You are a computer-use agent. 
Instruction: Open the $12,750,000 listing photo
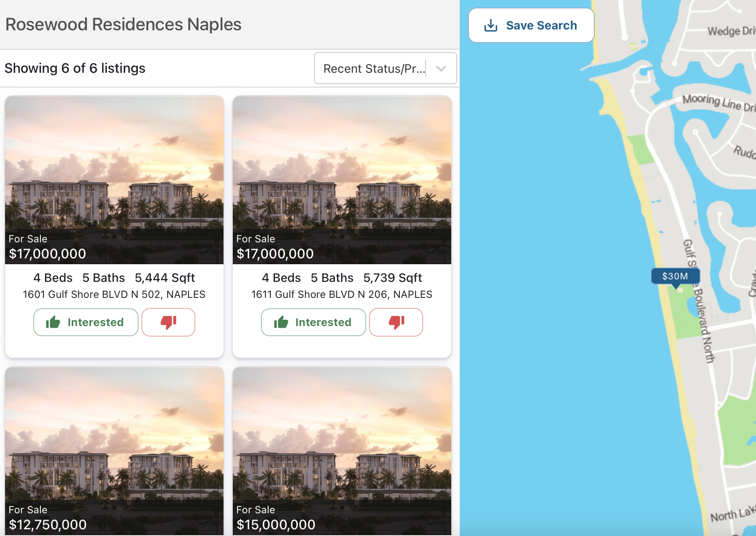click(x=114, y=451)
